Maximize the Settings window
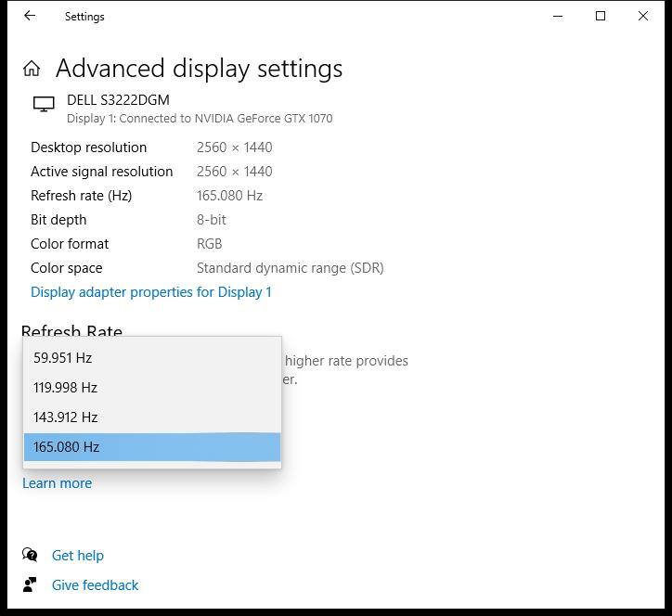The image size is (672, 616). click(601, 16)
